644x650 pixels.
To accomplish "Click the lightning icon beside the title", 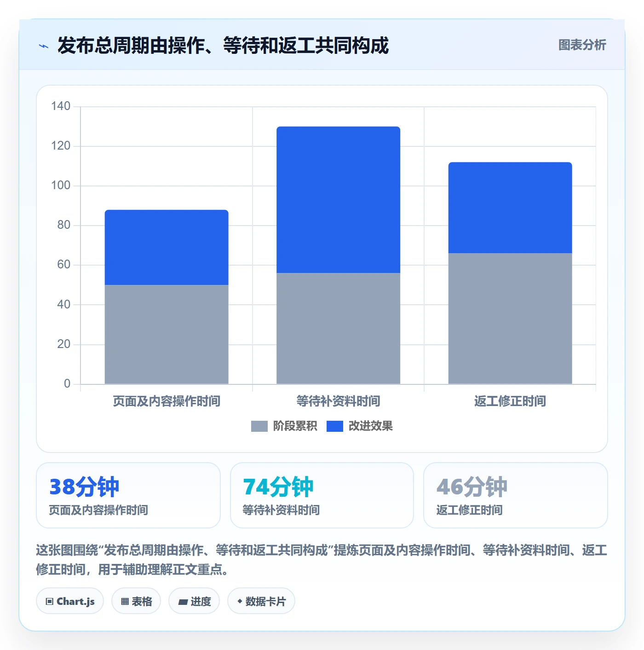I will point(44,46).
